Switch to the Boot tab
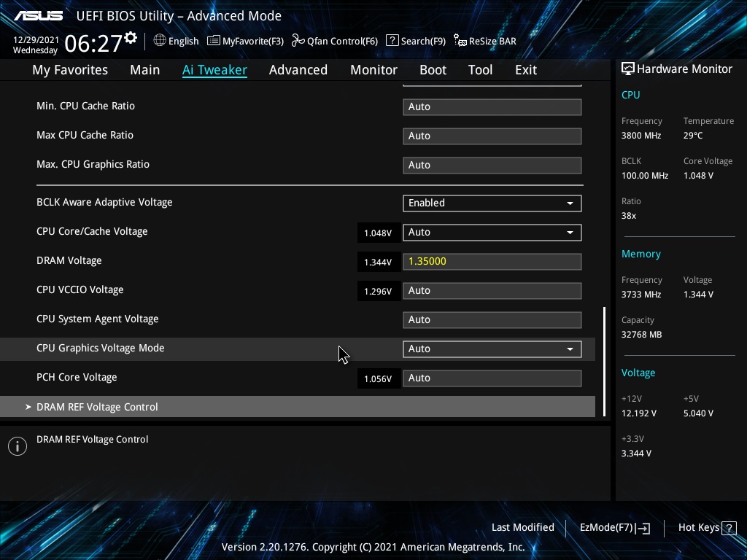747x560 pixels. [x=433, y=70]
